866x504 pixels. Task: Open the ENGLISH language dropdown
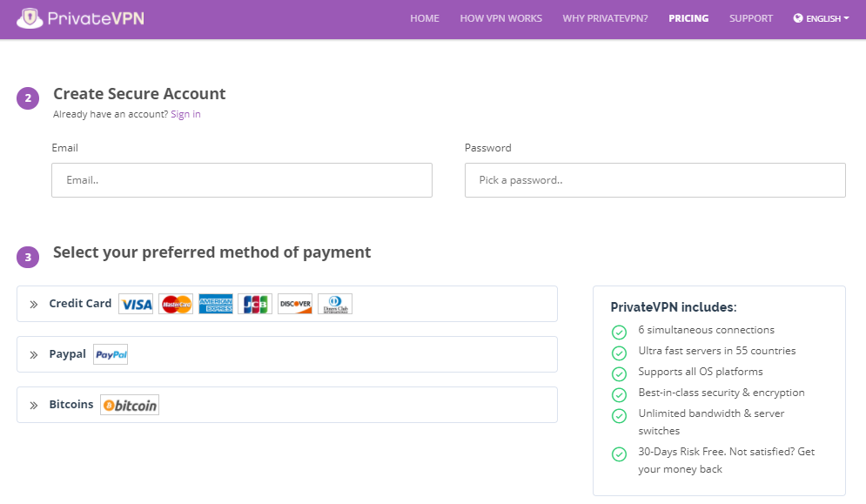[x=822, y=18]
